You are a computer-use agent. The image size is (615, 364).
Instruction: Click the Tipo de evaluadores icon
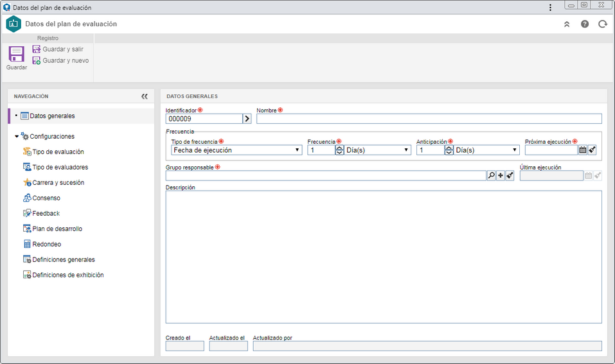[x=27, y=167]
